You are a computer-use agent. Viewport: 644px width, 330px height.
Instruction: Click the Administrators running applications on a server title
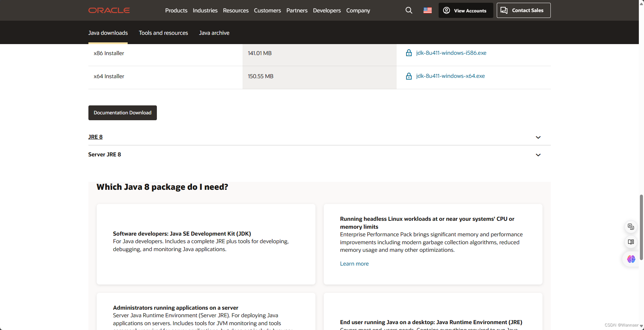point(175,308)
